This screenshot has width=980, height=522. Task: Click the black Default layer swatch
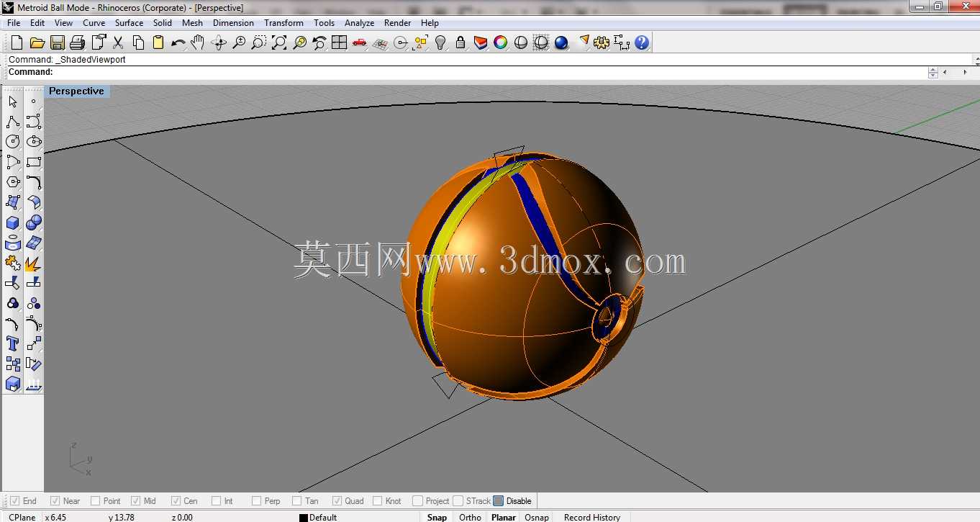point(304,518)
